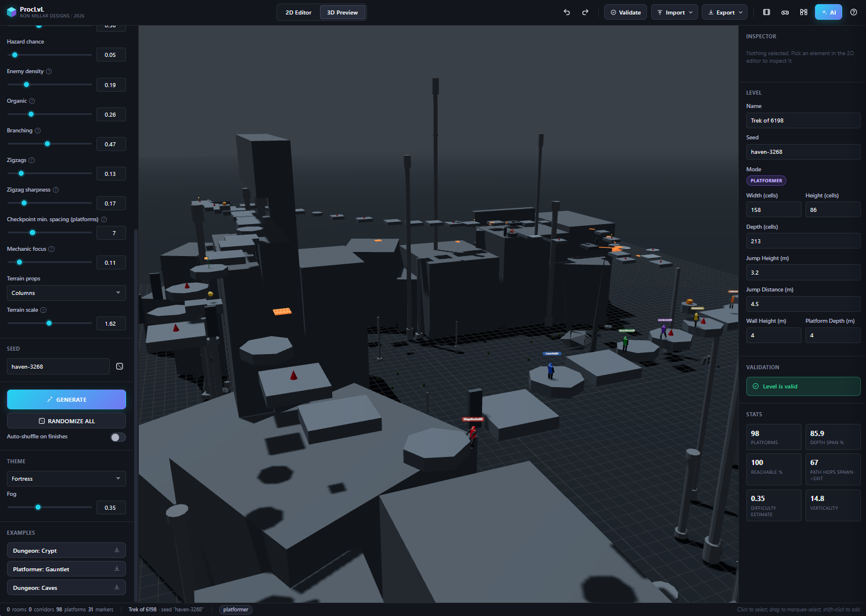
Task: Click the Organic help info icon
Action: point(32,101)
